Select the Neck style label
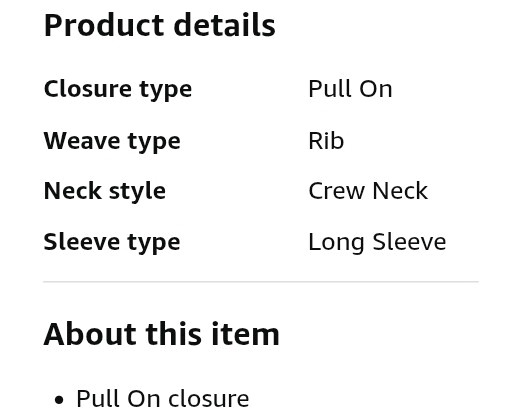Image resolution: width=505 pixels, height=417 pixels. click(x=105, y=191)
